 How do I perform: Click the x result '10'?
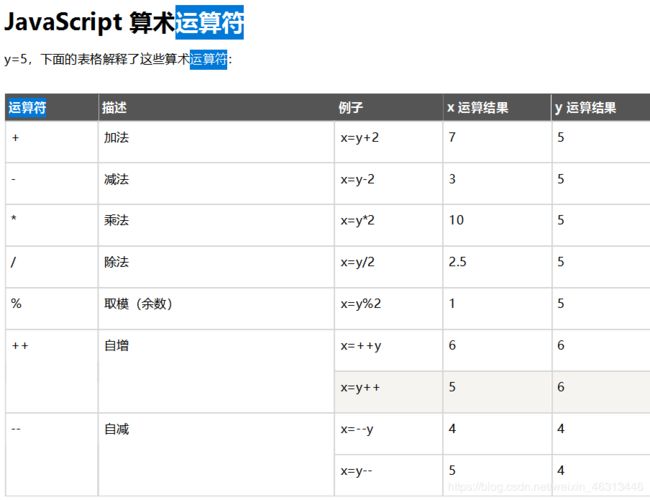(x=456, y=220)
